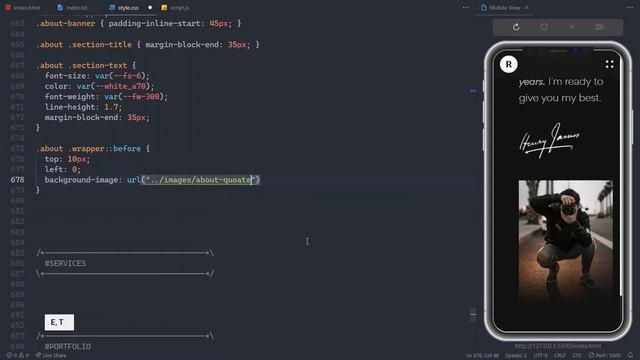Open editor group more actions menu

point(465,7)
